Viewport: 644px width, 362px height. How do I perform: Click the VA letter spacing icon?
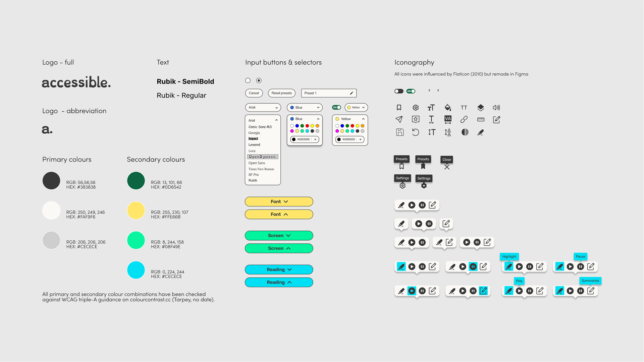(448, 120)
